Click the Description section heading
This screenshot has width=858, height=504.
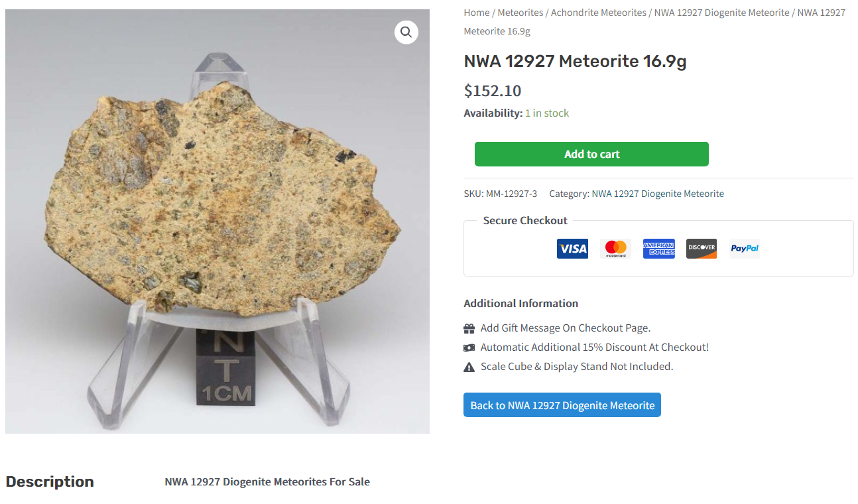50,481
